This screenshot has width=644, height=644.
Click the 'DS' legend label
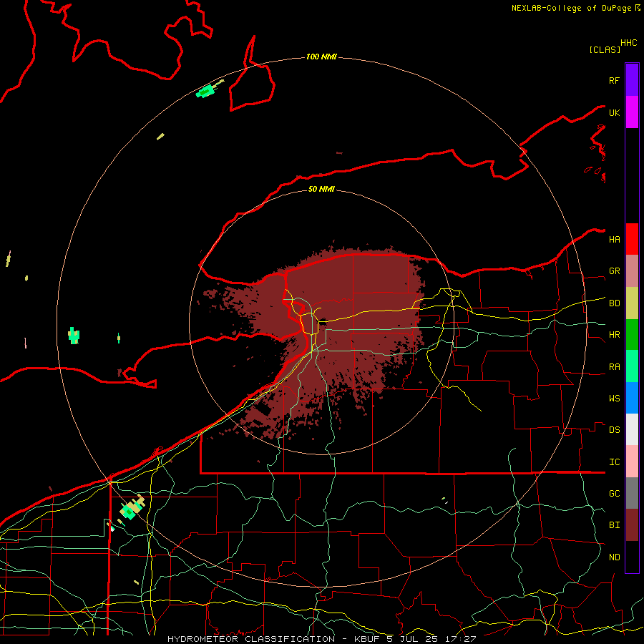point(614,430)
